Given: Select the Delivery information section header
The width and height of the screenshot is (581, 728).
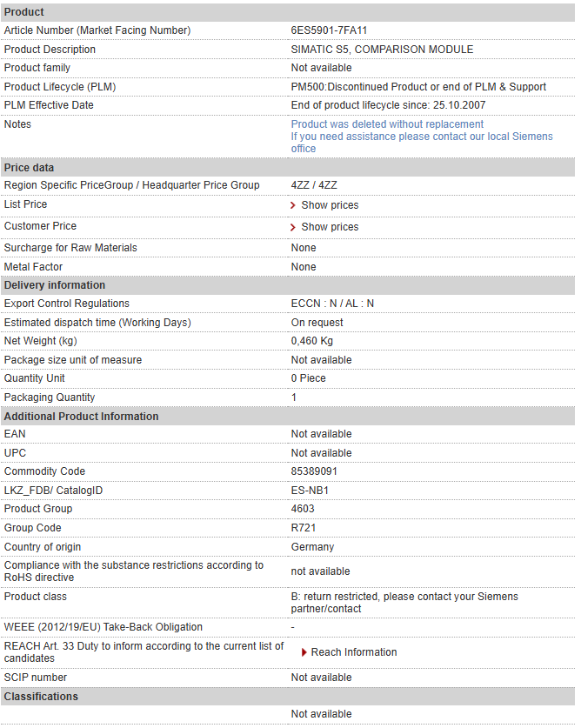Looking at the screenshot, I should coord(288,285).
